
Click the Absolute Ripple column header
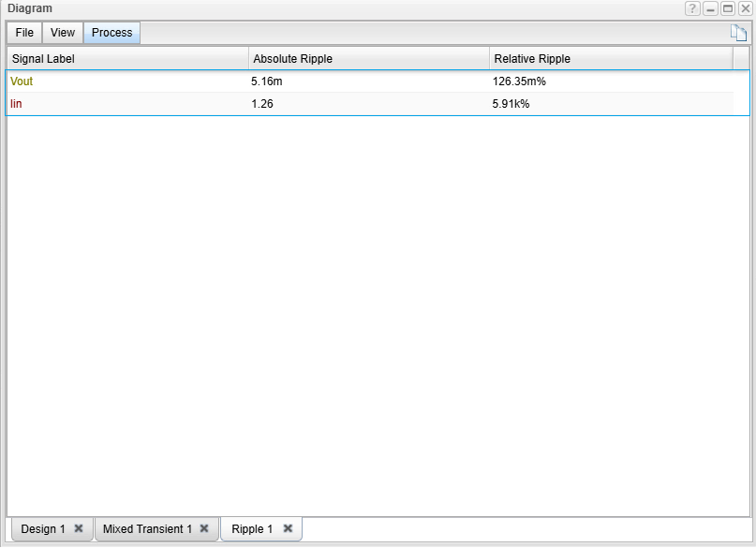pyautogui.click(x=368, y=59)
